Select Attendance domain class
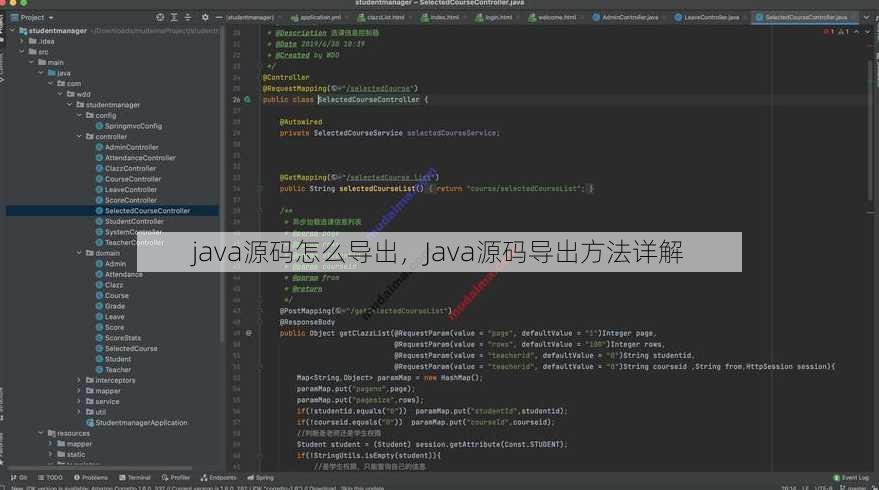This screenshot has width=879, height=490. tap(119, 275)
